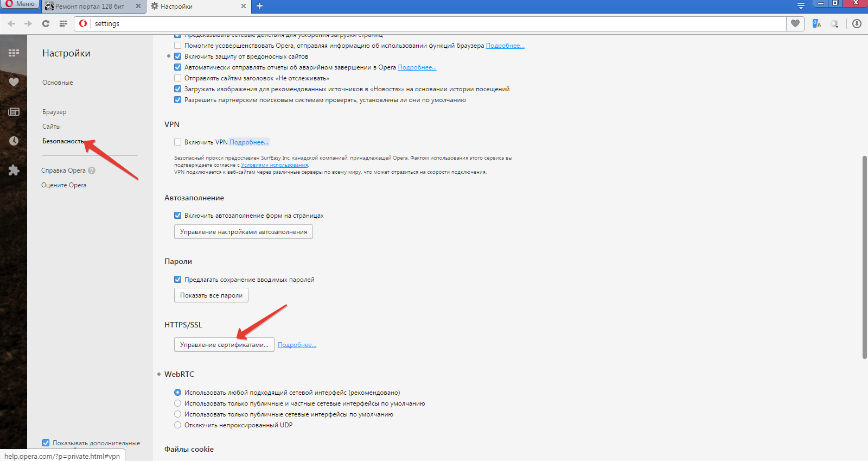
Task: Open Подробнее link about usage information
Action: click(x=505, y=46)
